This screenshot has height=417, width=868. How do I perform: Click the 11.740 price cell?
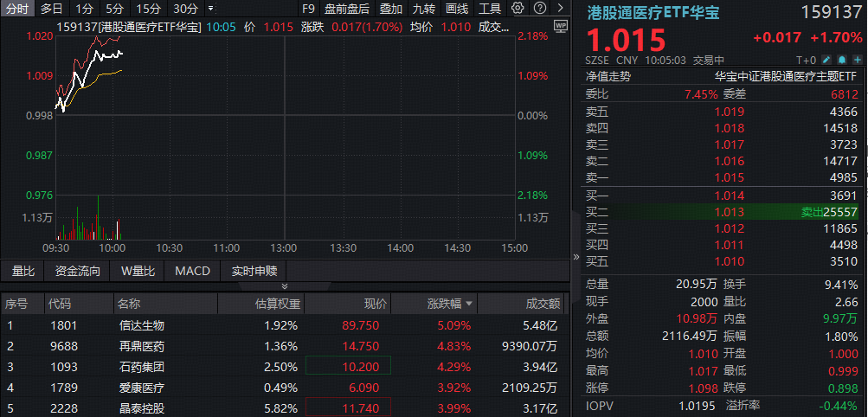[x=348, y=408]
